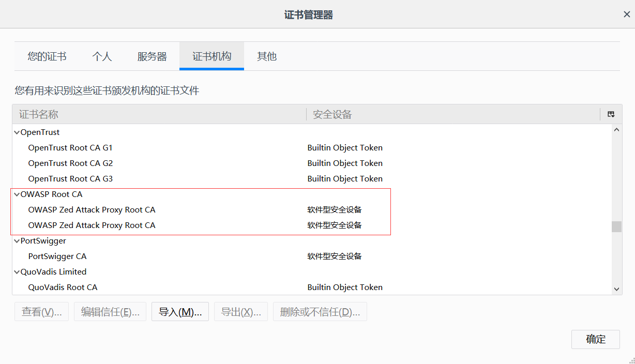This screenshot has width=635, height=364.
Task: Click Builtin Object Token for OpenTrust Root CA G3
Action: click(345, 179)
